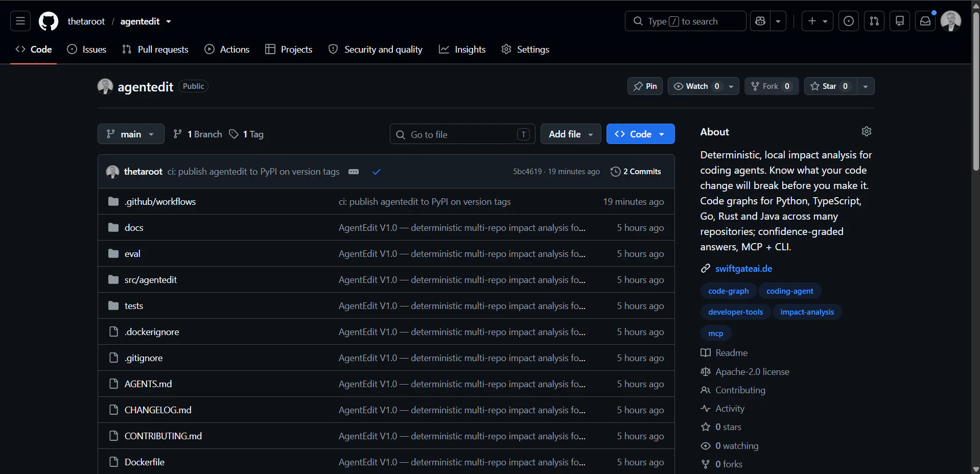Image resolution: width=980 pixels, height=474 pixels.
Task: Expand the Watch options dropdown arrow
Action: pos(731,86)
